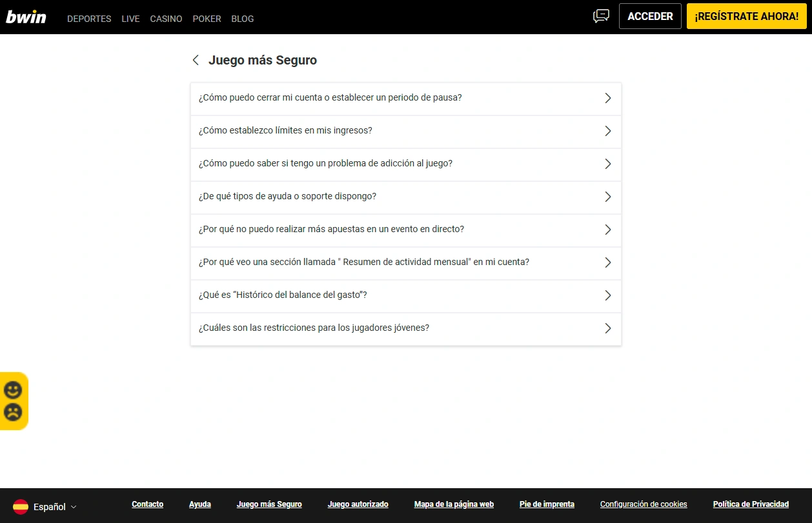Open Mapa de la página web link
Image resolution: width=812 pixels, height=523 pixels.
pyautogui.click(x=454, y=504)
